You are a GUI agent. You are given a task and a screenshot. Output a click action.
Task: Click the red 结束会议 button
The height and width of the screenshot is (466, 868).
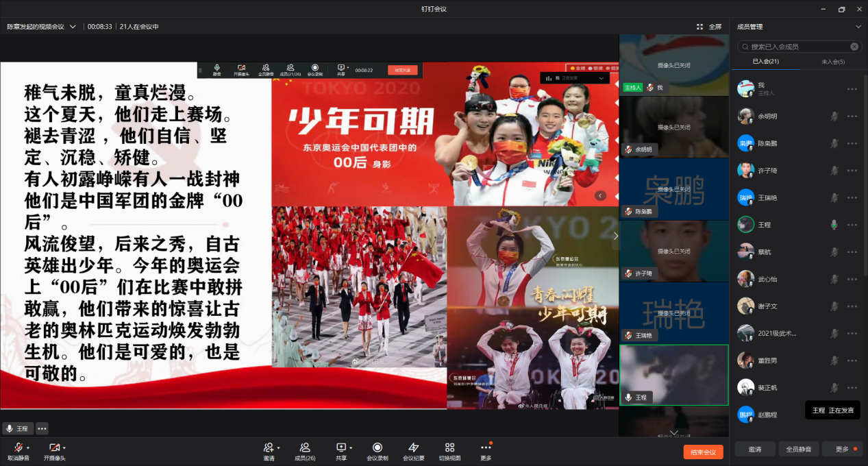(703, 452)
